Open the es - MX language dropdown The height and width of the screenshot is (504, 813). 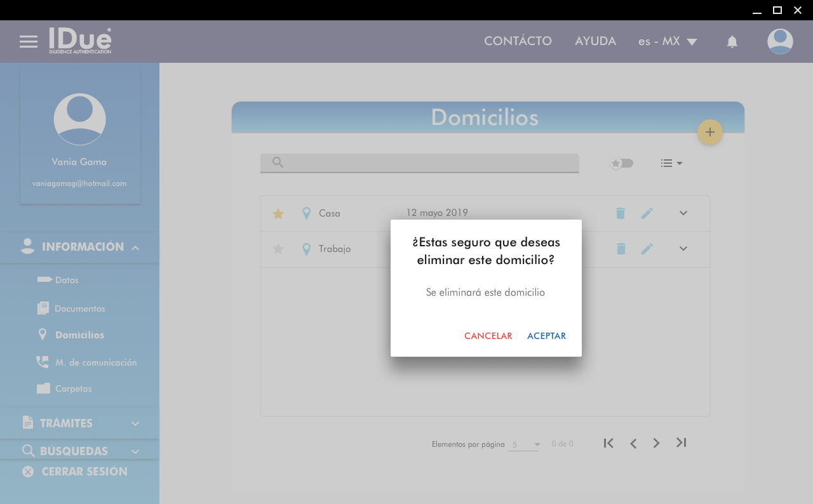pyautogui.click(x=668, y=42)
